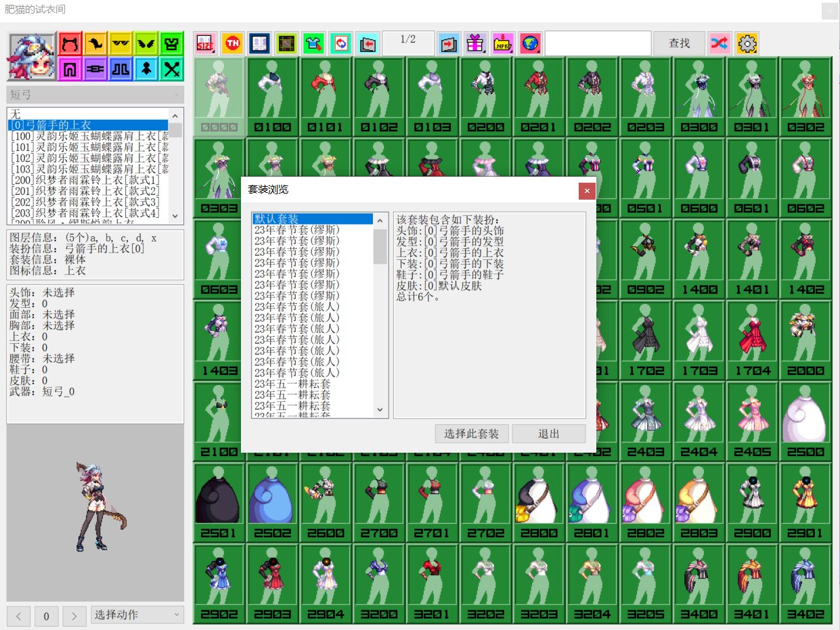Select [202]织梦者雨霖铃上衣[款式3] row
The width and height of the screenshot is (840, 630).
88,202
